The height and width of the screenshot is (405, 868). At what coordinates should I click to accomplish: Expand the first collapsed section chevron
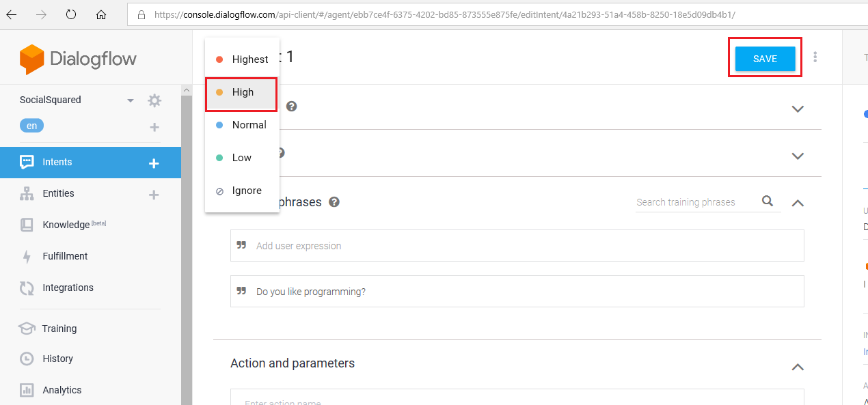[797, 109]
